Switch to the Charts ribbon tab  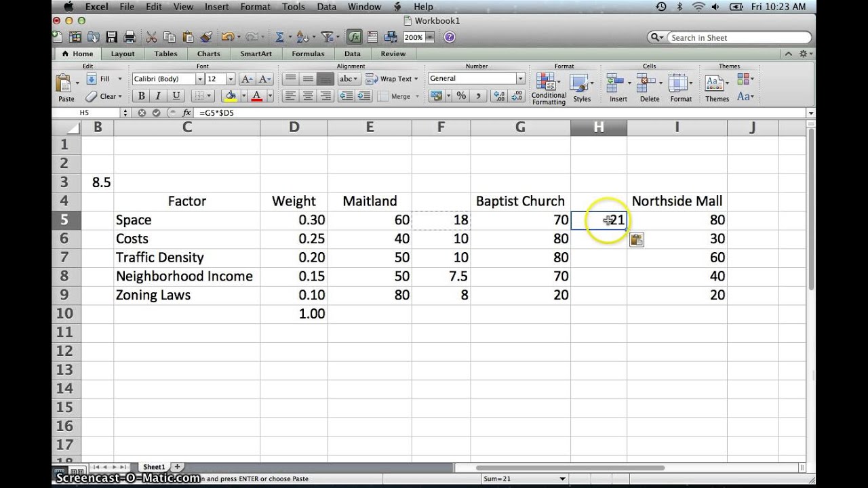[x=209, y=54]
